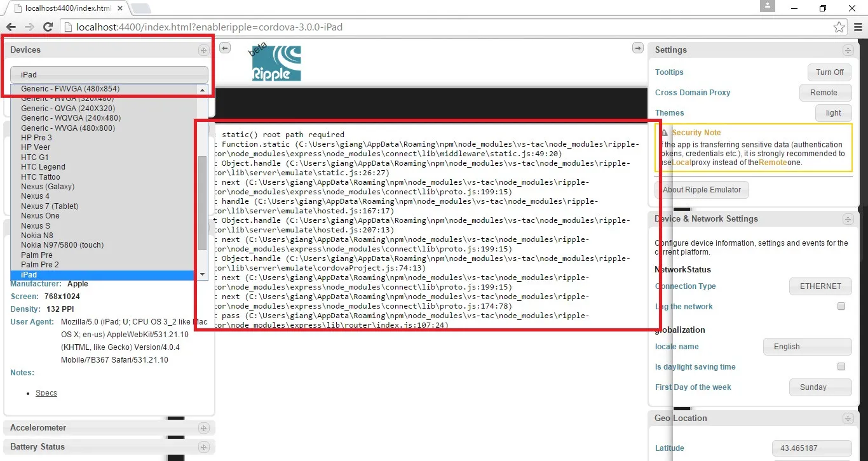
Task: Open the Chrome user profile icon
Action: (768, 6)
